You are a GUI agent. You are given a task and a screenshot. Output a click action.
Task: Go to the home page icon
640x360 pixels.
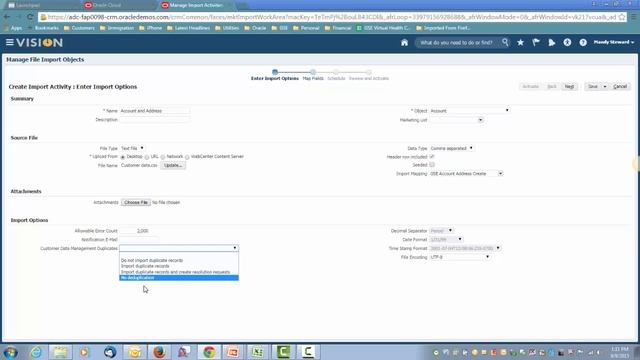point(404,42)
